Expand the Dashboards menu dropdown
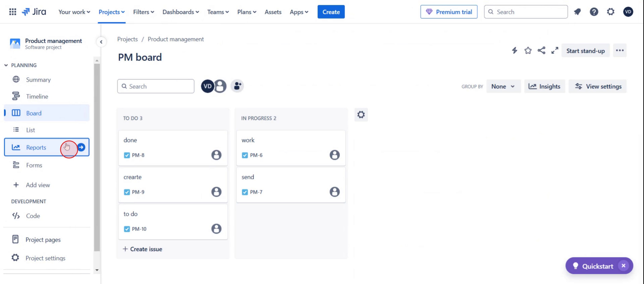 tap(180, 12)
